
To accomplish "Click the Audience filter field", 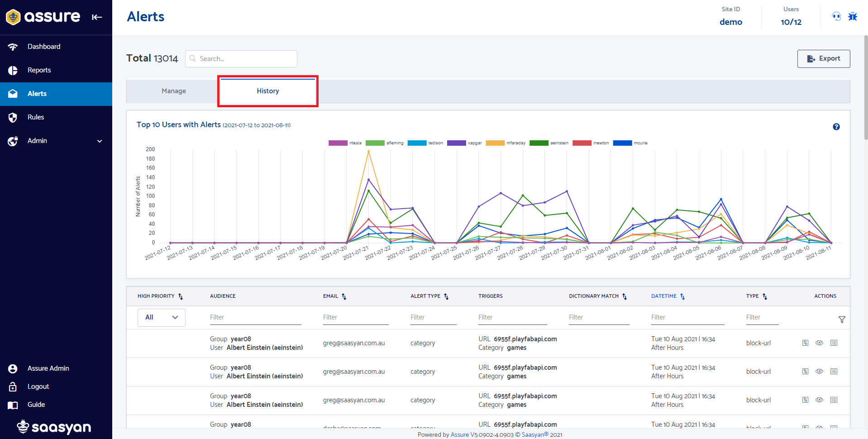I will click(256, 317).
